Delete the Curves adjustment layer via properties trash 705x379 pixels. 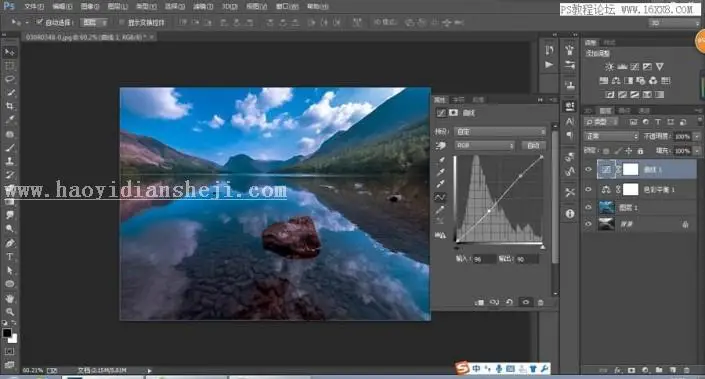point(541,302)
